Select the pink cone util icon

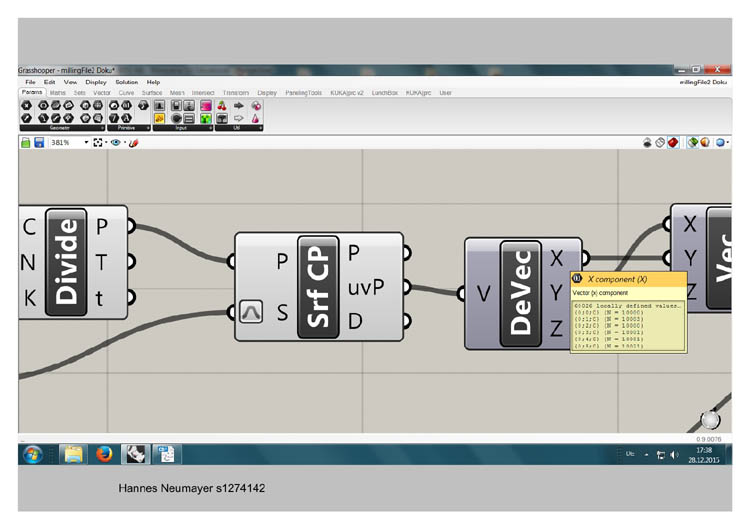coord(256,118)
